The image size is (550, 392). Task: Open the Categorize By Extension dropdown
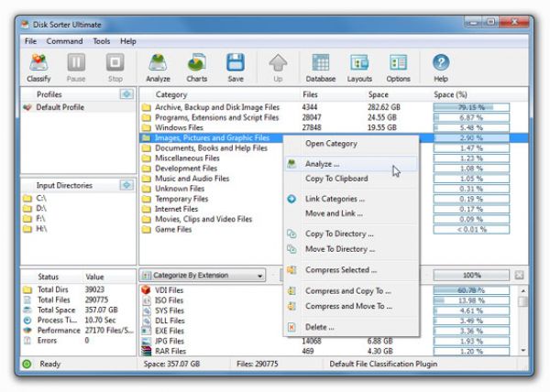203,275
